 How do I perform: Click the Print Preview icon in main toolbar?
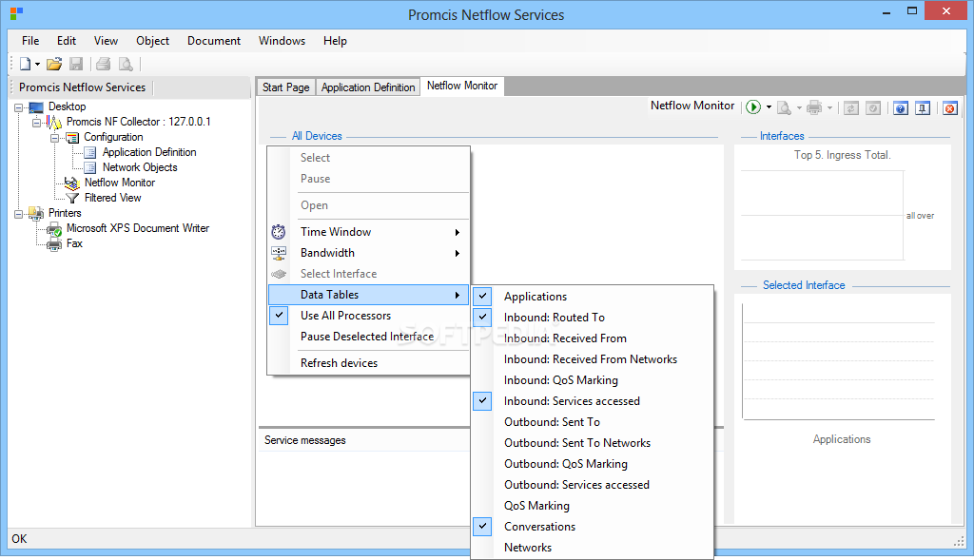(x=126, y=64)
